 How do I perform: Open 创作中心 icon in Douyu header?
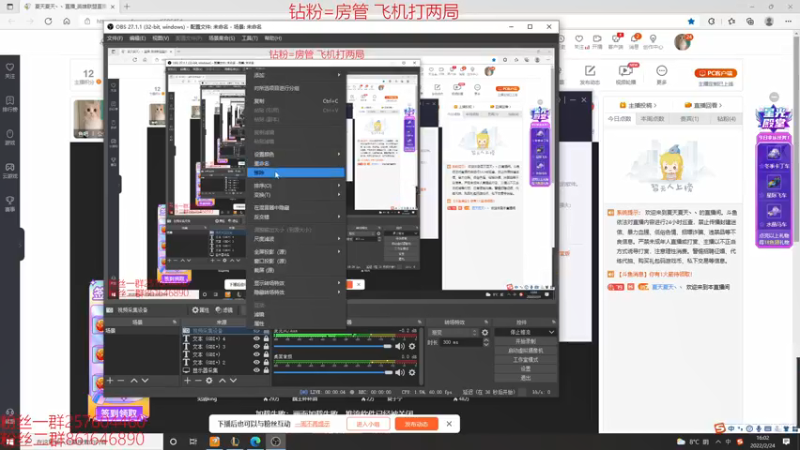pos(653,41)
